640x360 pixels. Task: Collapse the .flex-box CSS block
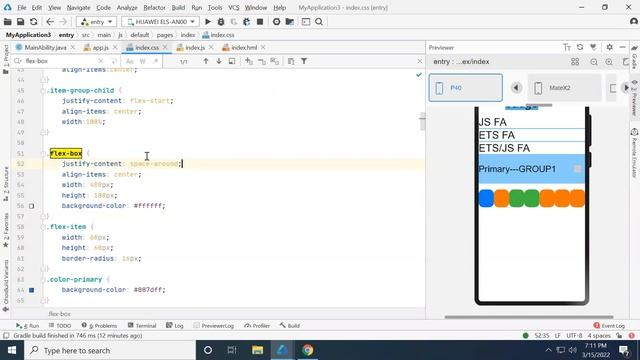(43, 153)
